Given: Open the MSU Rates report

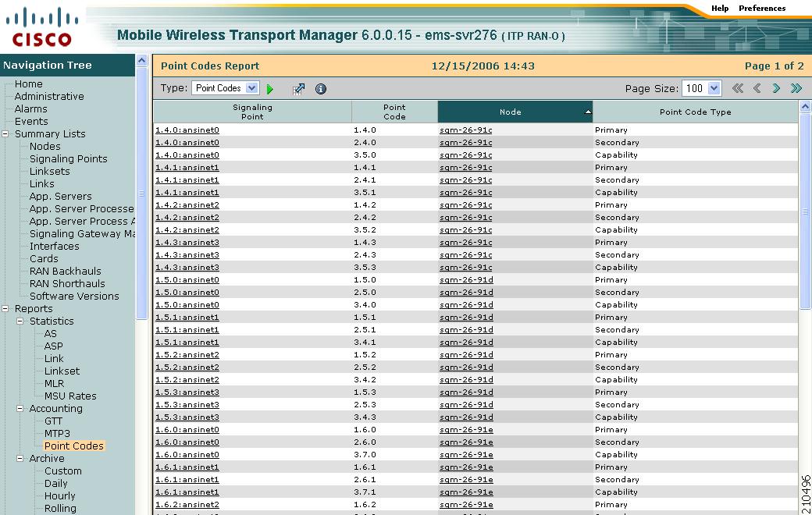Looking at the screenshot, I should [x=70, y=396].
